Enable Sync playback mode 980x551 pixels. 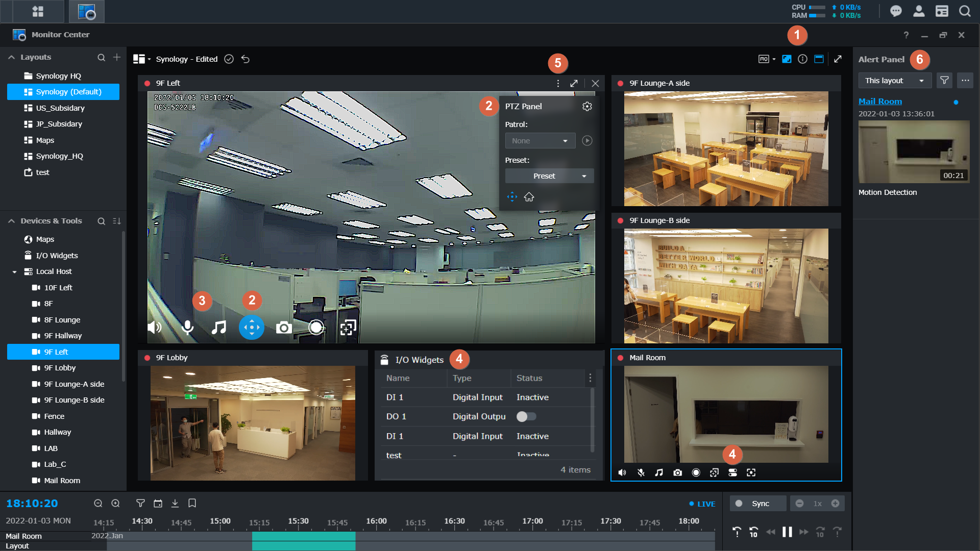coord(757,503)
